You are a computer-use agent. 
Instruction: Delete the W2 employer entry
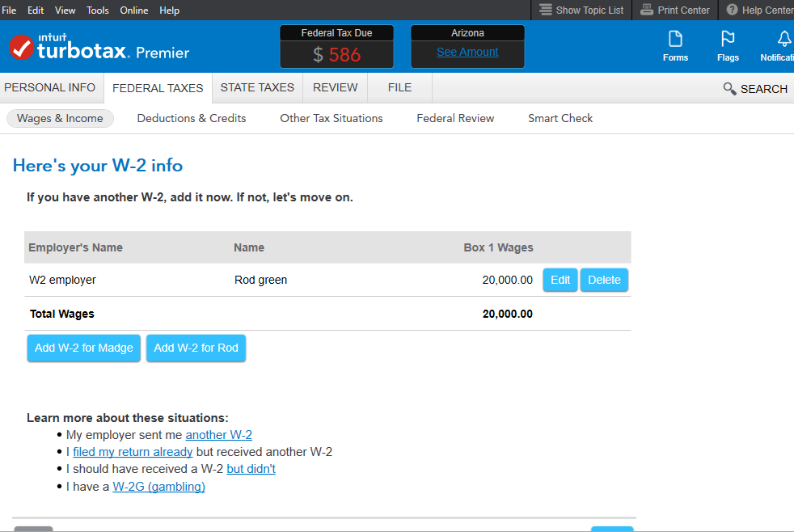[x=604, y=280]
